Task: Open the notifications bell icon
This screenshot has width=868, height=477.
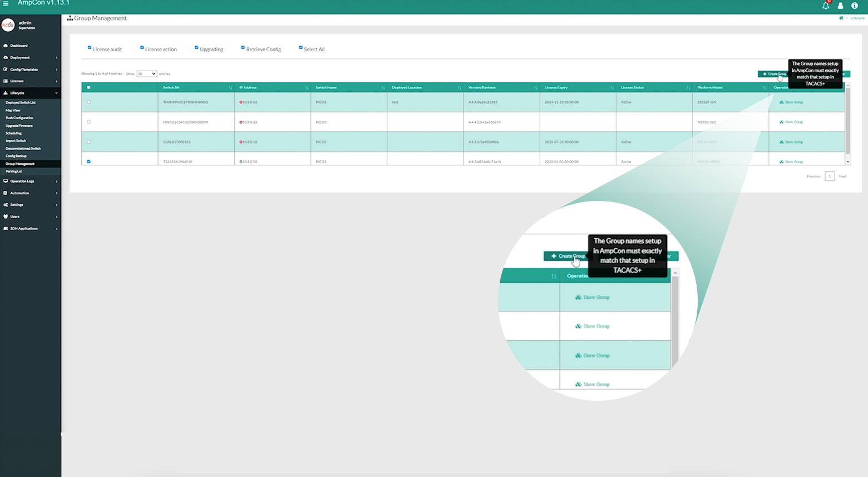Action: point(826,5)
